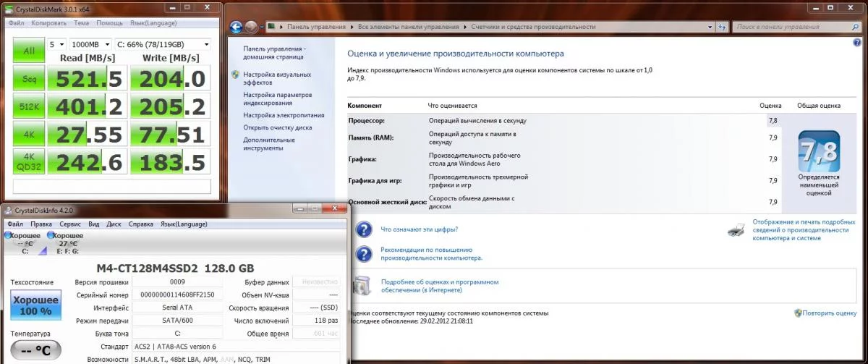Open detailed performance info print link

click(804, 230)
